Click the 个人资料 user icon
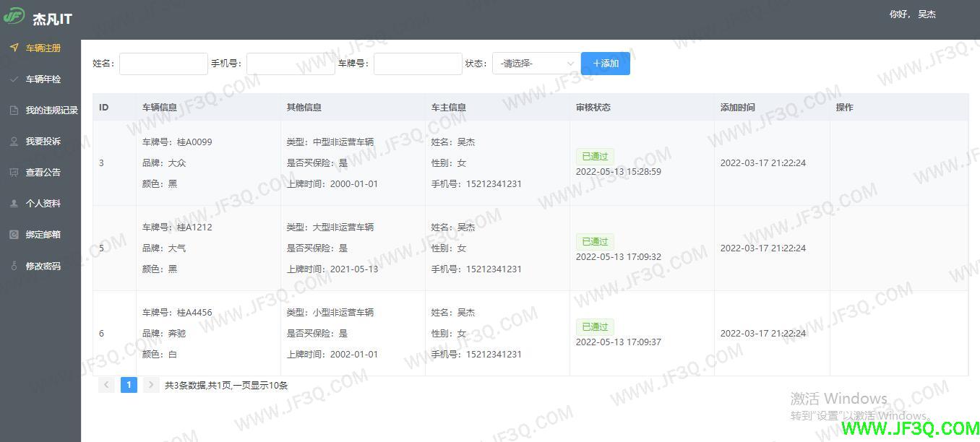 point(14,204)
